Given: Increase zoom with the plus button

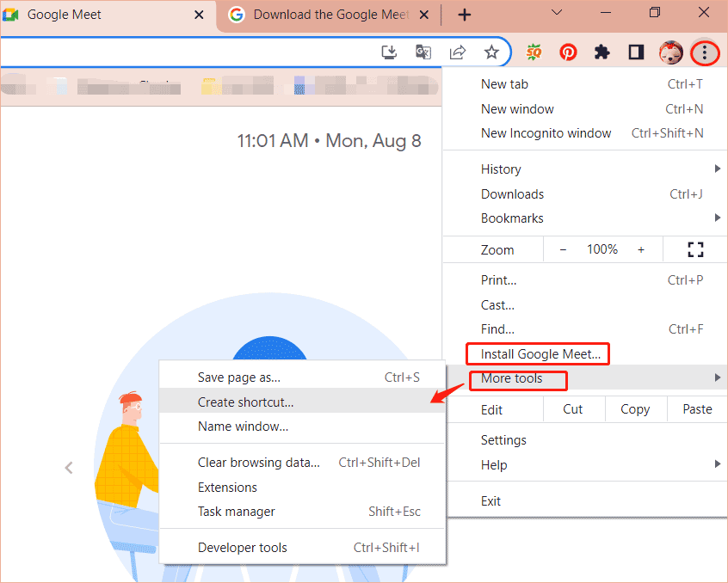Looking at the screenshot, I should (x=641, y=249).
